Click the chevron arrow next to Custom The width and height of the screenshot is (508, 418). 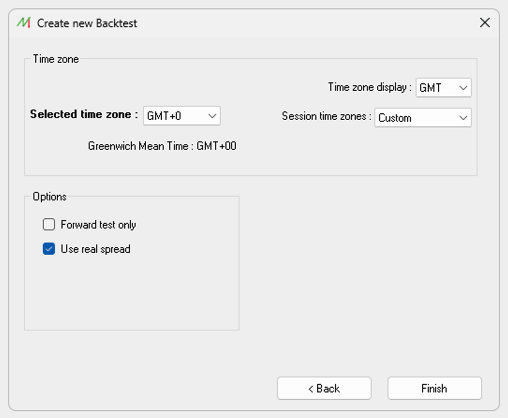463,118
